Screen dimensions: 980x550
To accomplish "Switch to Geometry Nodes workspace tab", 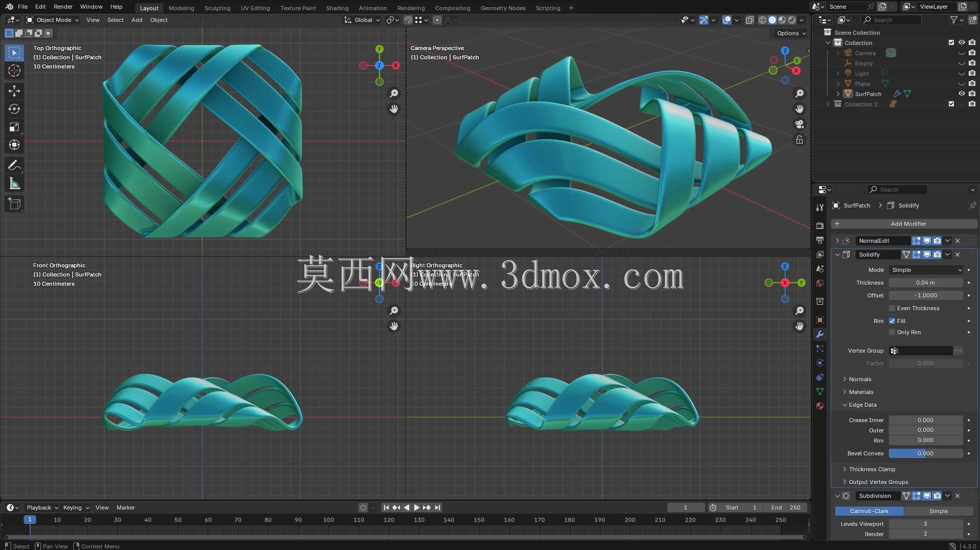I will [x=503, y=8].
